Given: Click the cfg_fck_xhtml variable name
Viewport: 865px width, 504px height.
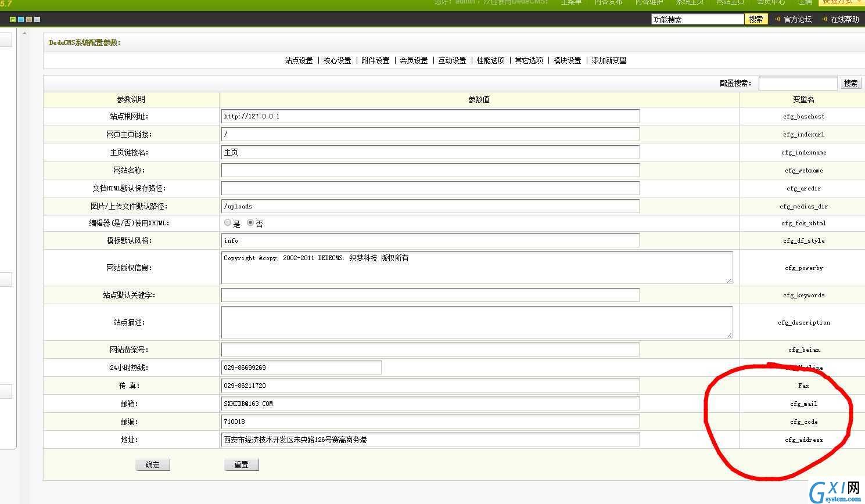Looking at the screenshot, I should pyautogui.click(x=803, y=223).
